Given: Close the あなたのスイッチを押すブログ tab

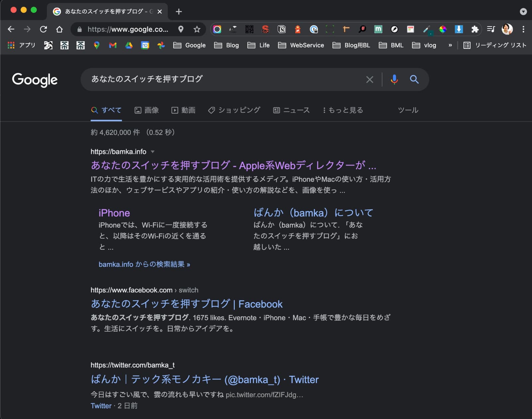Looking at the screenshot, I should [x=160, y=12].
